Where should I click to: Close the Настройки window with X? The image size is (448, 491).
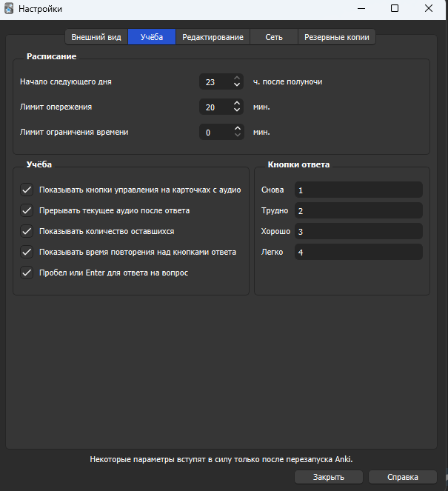pyautogui.click(x=429, y=8)
